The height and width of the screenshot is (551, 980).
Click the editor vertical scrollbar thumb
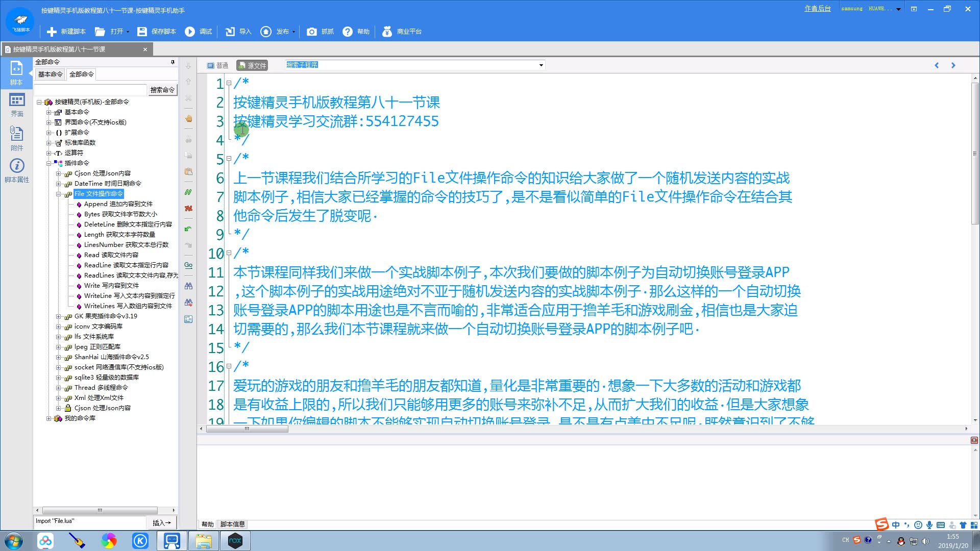click(975, 153)
